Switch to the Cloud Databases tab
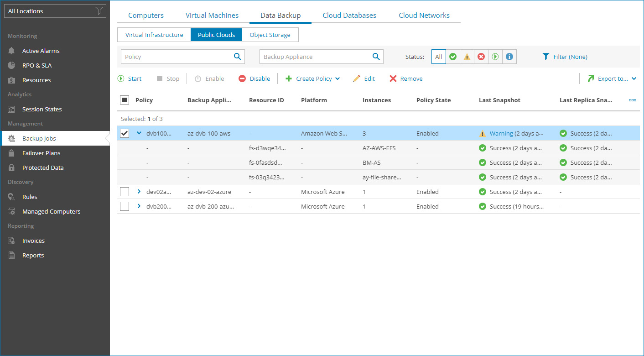The height and width of the screenshot is (356, 644). coord(349,15)
